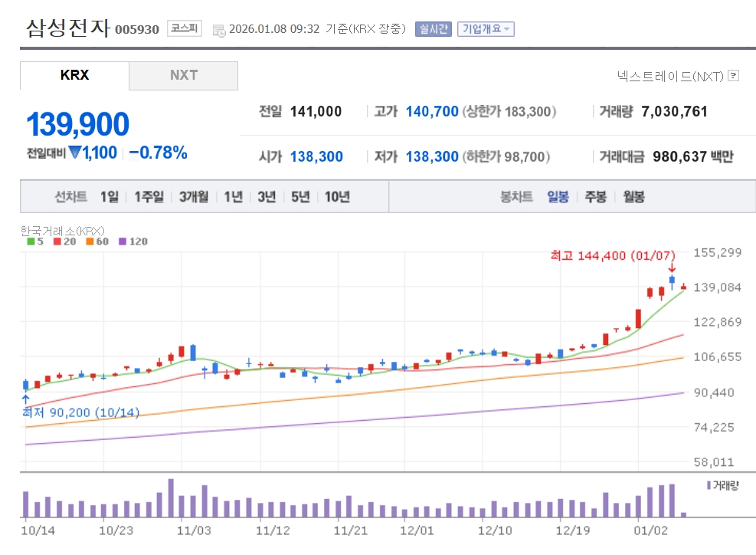Screen dimensions: 756x555
Task: Expand the 기업개요 dropdown
Action: coord(486,29)
